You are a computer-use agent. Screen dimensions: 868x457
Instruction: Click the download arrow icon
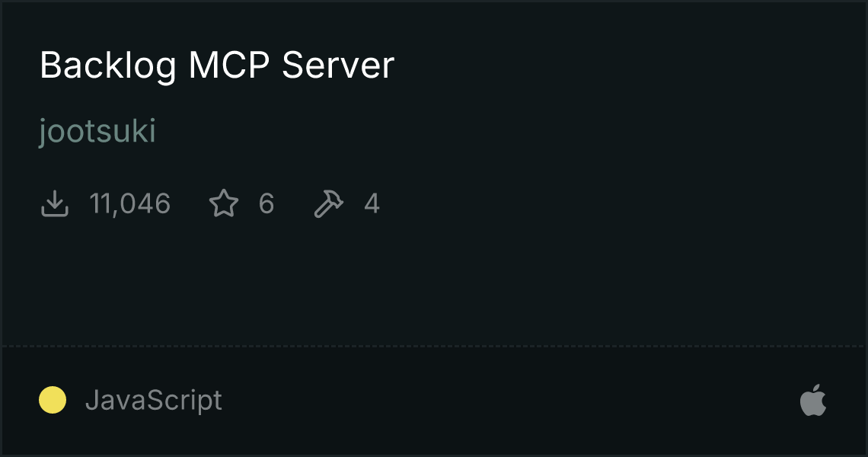pyautogui.click(x=55, y=203)
